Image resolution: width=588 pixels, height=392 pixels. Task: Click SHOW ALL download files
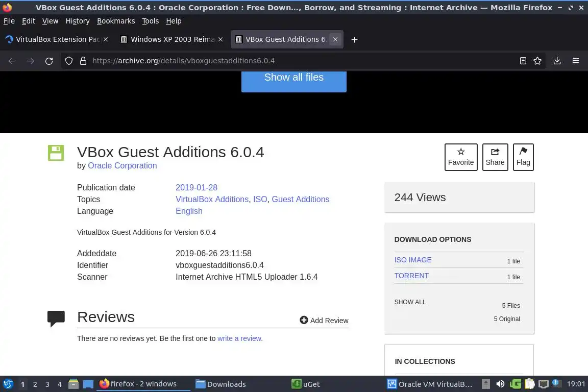point(410,302)
